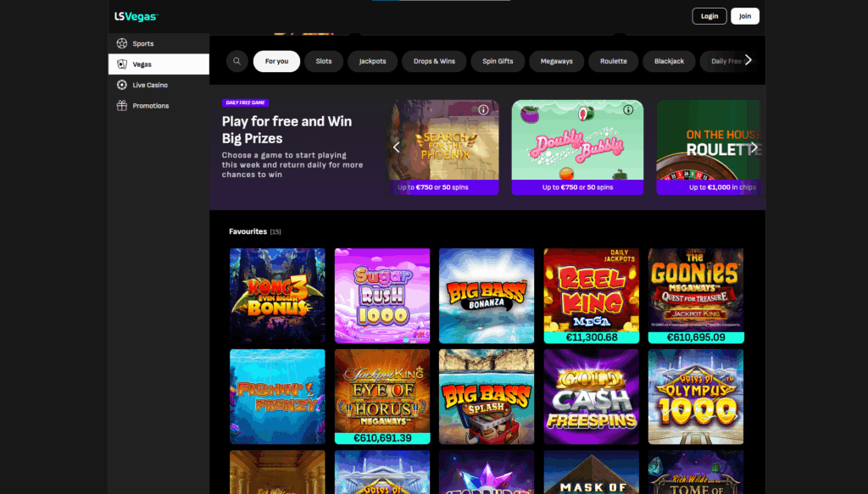This screenshot has width=868, height=494.
Task: Launch The Goonies Megaways game
Action: pos(696,296)
